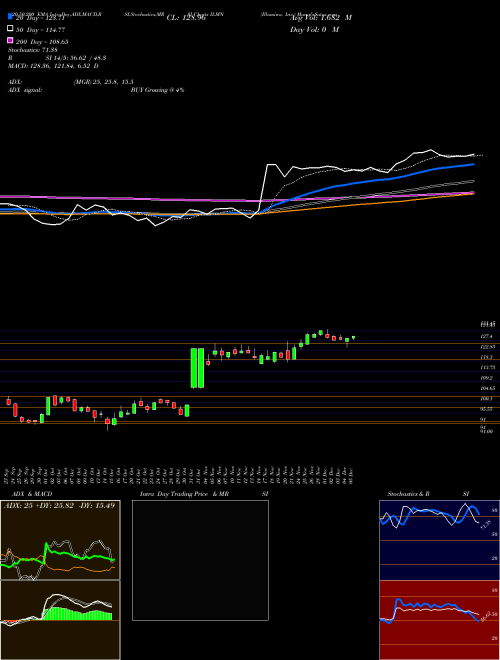Open the MACD histogram chart thumbnail
The height and width of the screenshot is (660, 500).
60,620
